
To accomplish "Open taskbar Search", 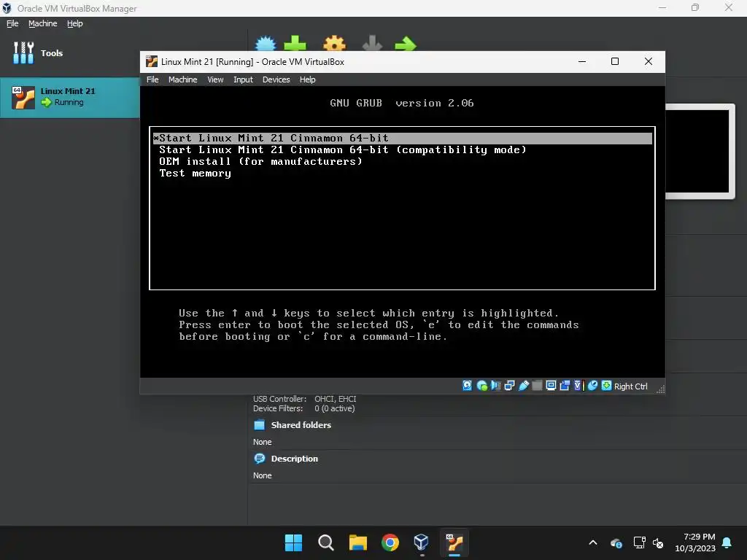I will [326, 542].
